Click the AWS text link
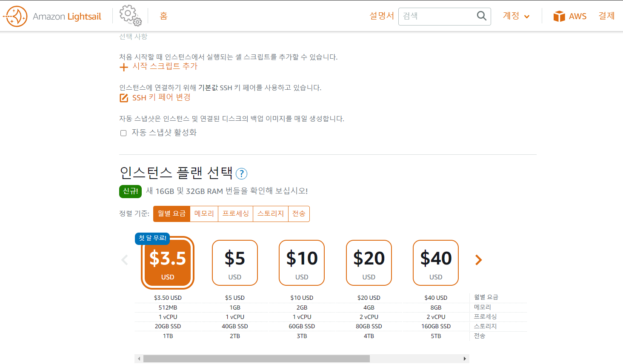623x364 pixels. point(577,16)
